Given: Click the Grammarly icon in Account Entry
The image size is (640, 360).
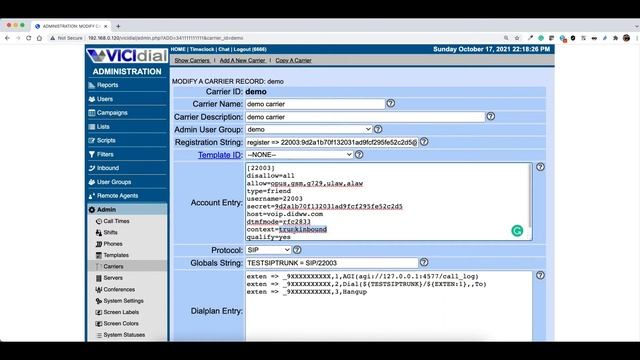Looking at the screenshot, I should [517, 231].
